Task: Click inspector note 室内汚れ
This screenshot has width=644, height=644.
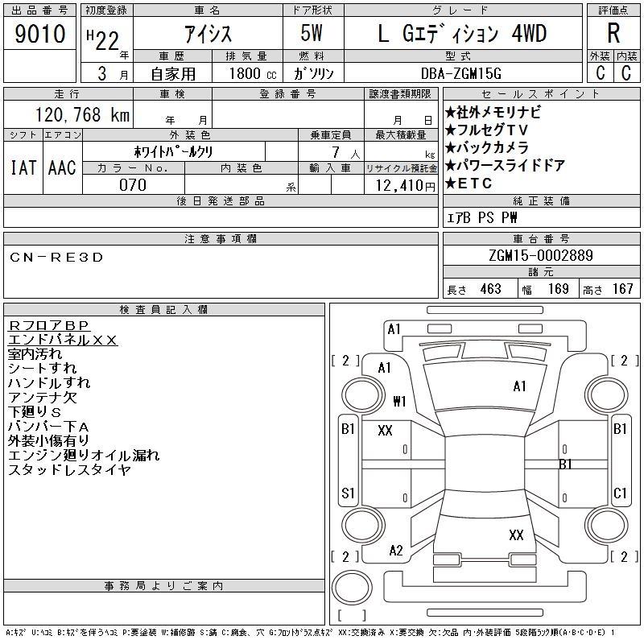Action: (x=35, y=354)
